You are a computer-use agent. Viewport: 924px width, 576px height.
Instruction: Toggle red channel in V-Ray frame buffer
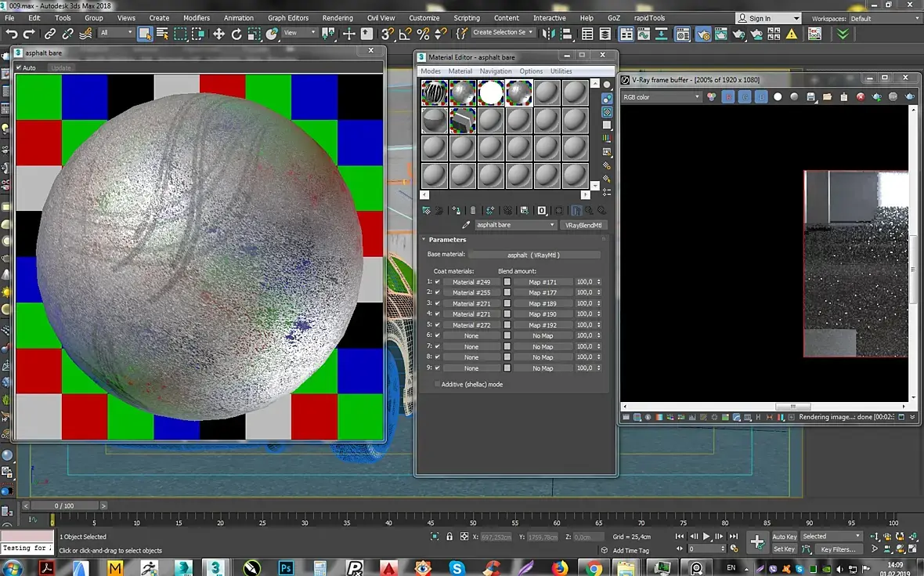(728, 97)
